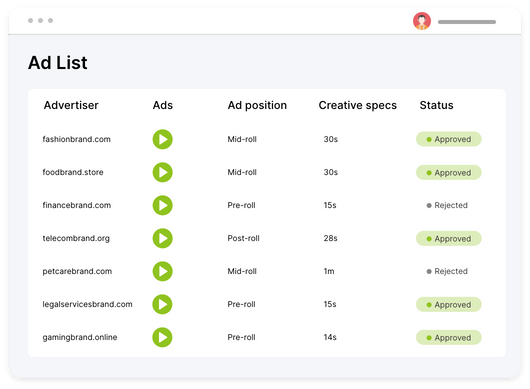The width and height of the screenshot is (530, 389).
Task: Select the foodbrand.store advertiser name
Action: pyautogui.click(x=73, y=172)
